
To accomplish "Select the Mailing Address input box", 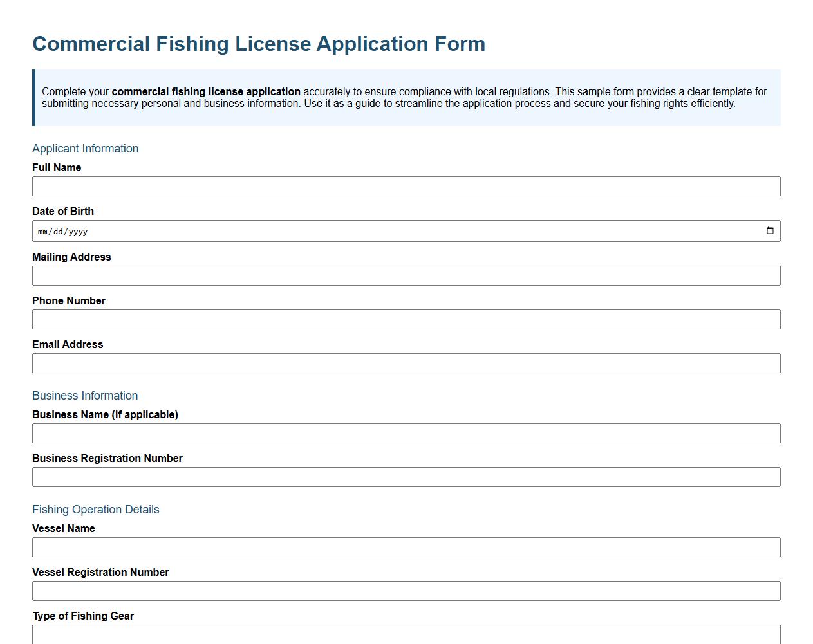I will 406,275.
